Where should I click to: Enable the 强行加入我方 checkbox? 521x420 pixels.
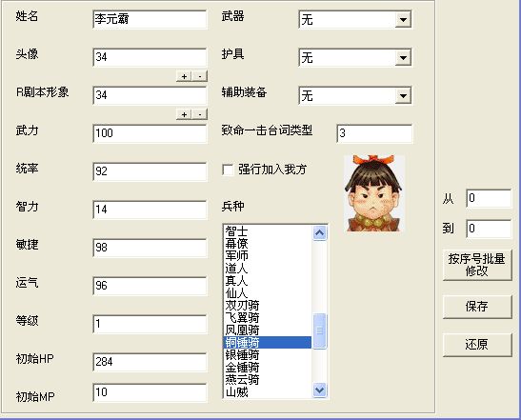click(x=228, y=170)
